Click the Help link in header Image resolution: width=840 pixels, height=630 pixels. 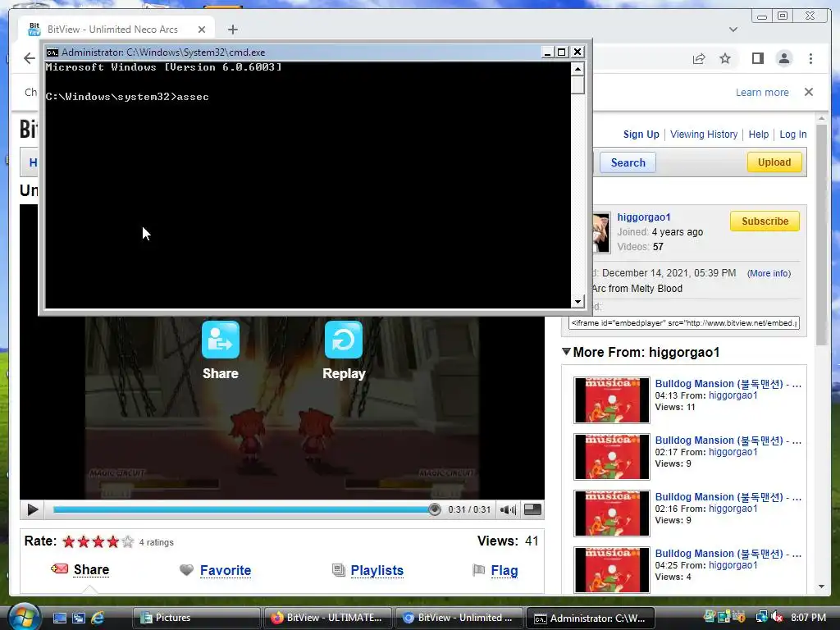point(758,135)
